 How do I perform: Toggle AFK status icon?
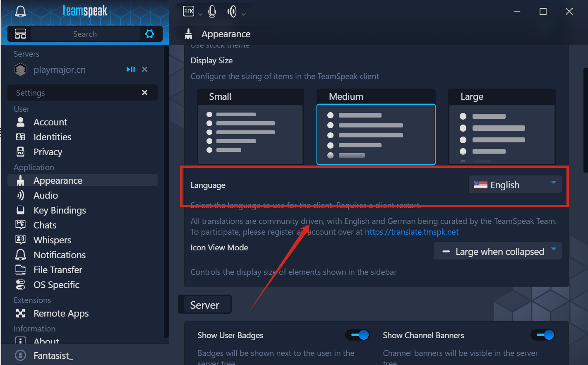(x=189, y=12)
